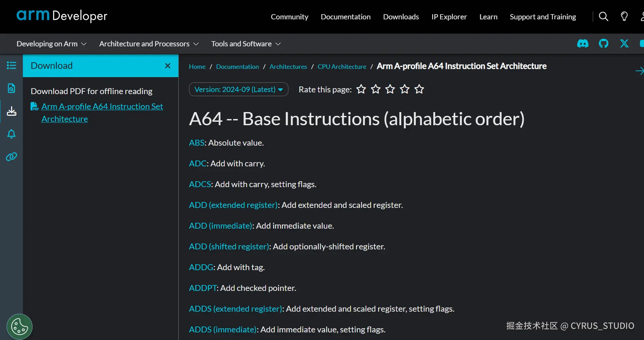Open the Discord community icon

[583, 44]
